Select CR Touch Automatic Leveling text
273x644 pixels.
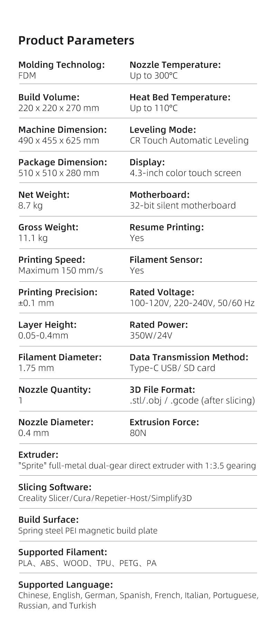189,140
